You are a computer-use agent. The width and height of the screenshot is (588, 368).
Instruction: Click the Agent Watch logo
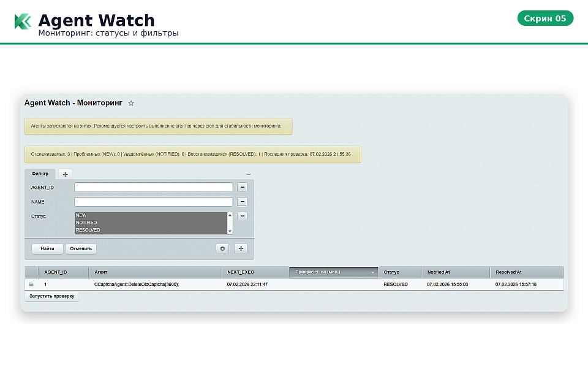click(x=23, y=21)
